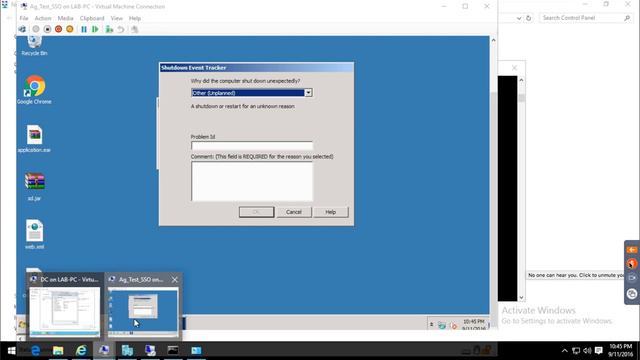Click into the Problem Id field
The width and height of the screenshot is (640, 360).
point(252,145)
